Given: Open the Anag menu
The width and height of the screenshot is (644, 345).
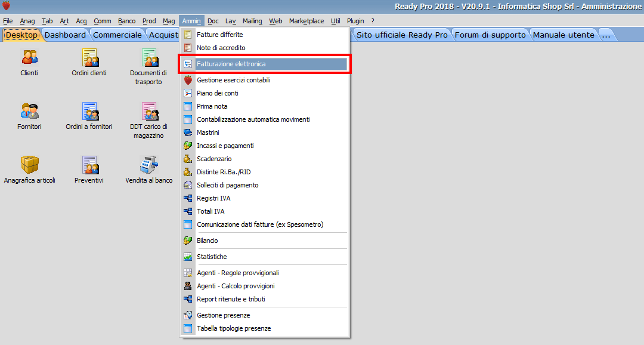Looking at the screenshot, I should 27,21.
